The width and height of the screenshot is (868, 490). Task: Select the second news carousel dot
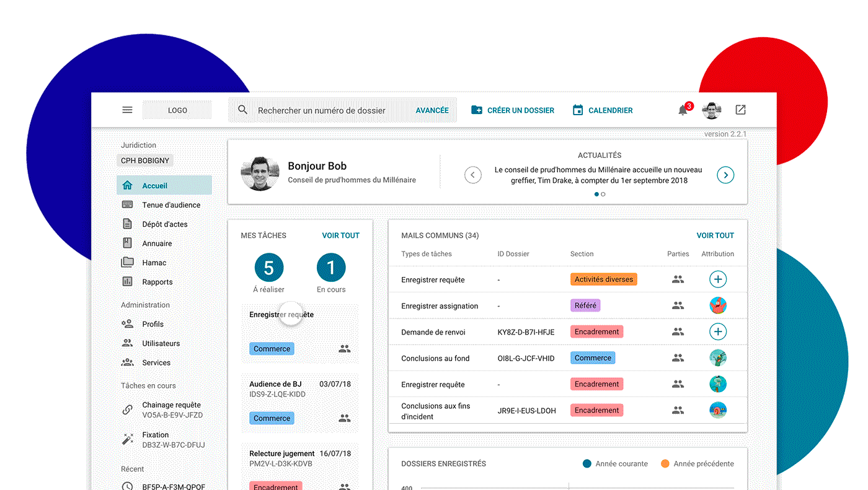tap(603, 194)
